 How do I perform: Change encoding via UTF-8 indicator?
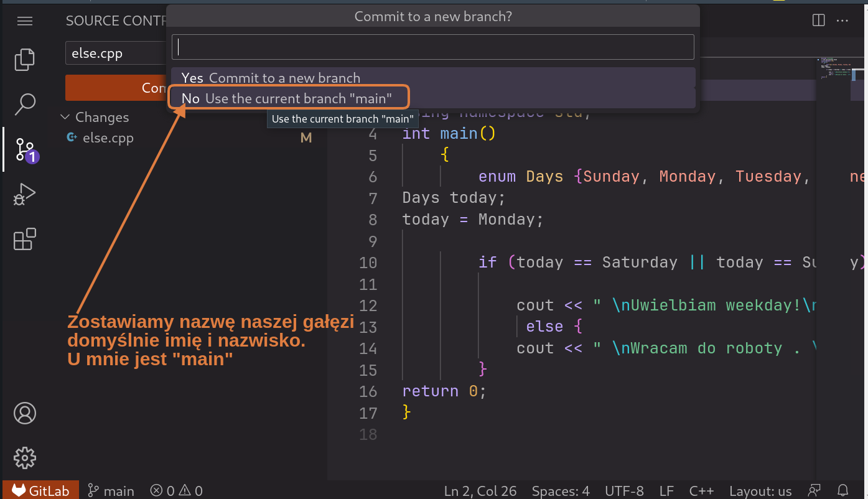pyautogui.click(x=624, y=490)
